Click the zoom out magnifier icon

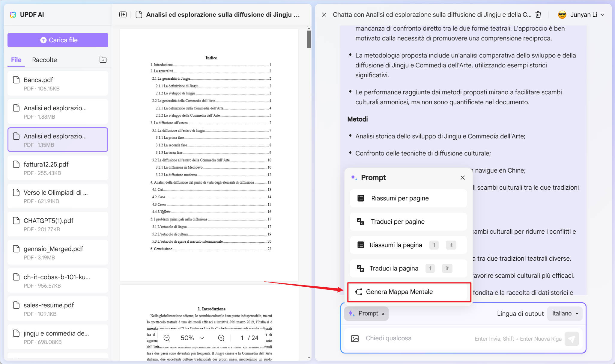[167, 338]
